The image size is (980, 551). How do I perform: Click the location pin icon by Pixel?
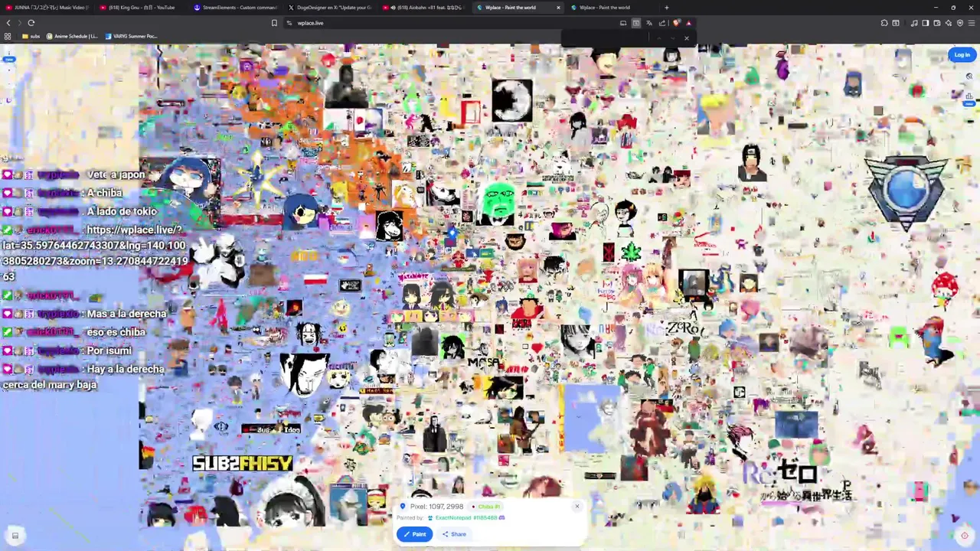coord(403,507)
